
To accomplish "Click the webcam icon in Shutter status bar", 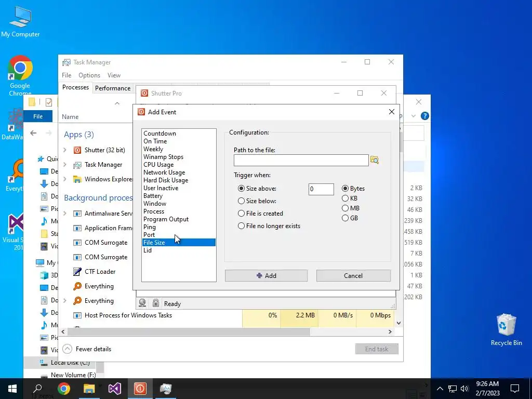I will [x=142, y=303].
